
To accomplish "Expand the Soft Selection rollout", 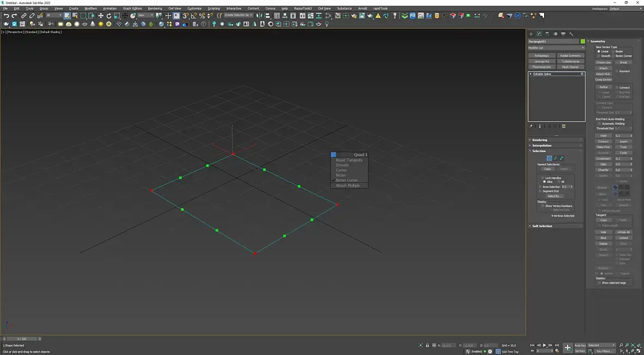I will tap(542, 226).
